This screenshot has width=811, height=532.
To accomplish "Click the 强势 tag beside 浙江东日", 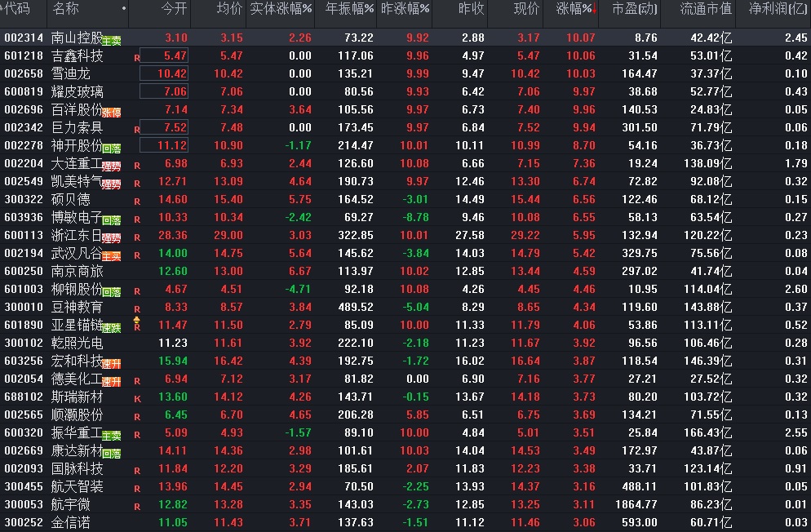I will (x=111, y=239).
